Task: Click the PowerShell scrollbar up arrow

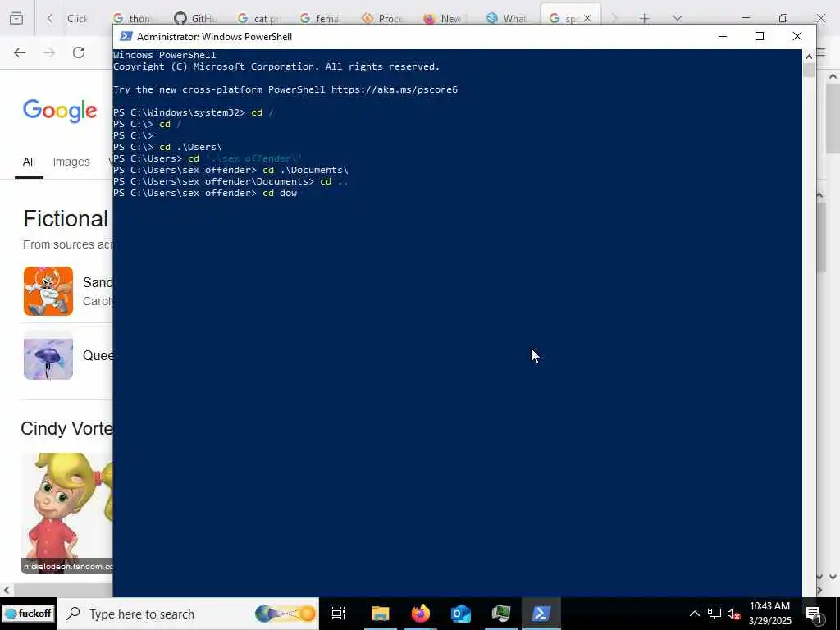Action: [x=809, y=56]
